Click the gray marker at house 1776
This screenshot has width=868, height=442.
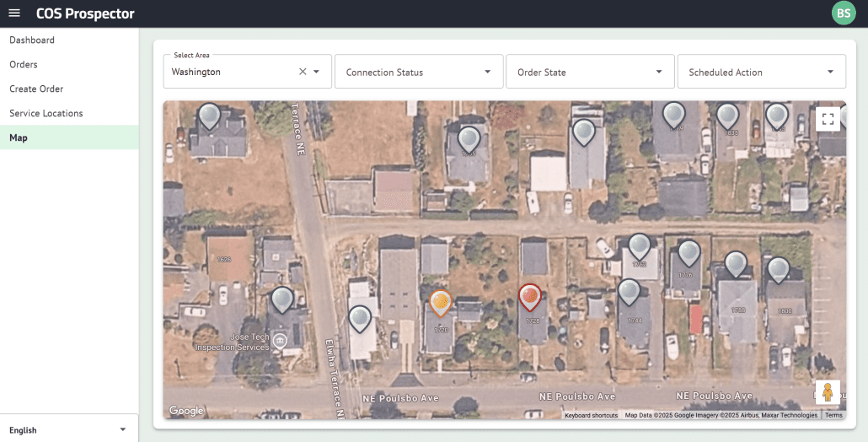coord(689,253)
